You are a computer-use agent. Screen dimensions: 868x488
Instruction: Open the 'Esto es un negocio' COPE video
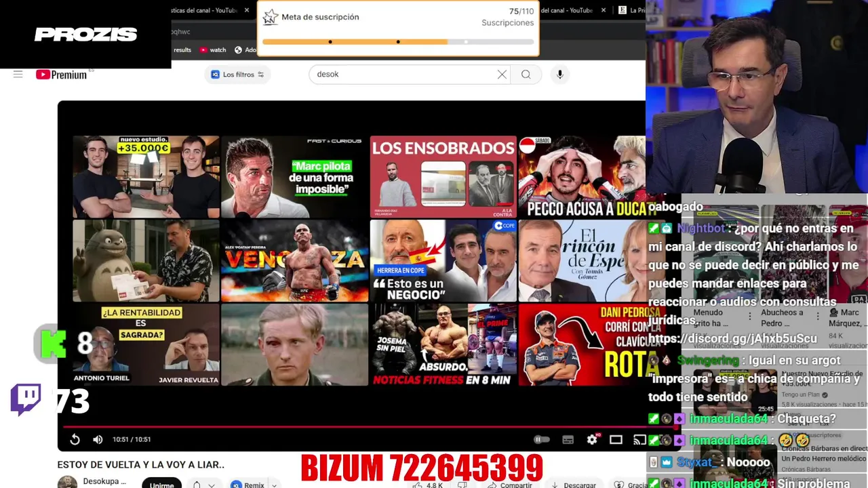click(x=443, y=260)
